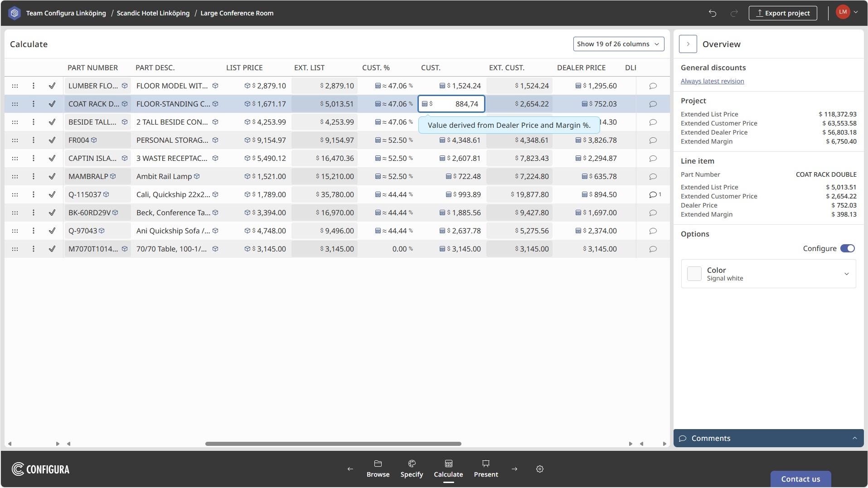Viewport: 868px width, 488px height.
Task: Click the Contact us button
Action: click(800, 479)
